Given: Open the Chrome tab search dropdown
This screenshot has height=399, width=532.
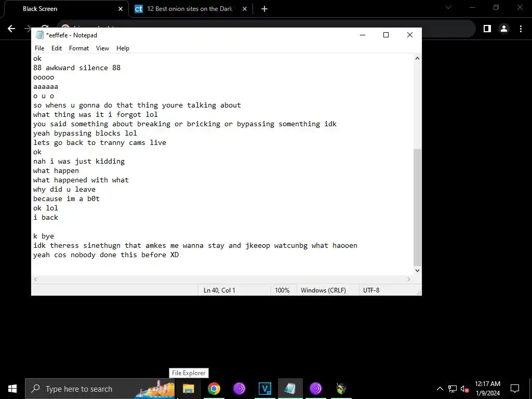Looking at the screenshot, I should coord(448,7).
